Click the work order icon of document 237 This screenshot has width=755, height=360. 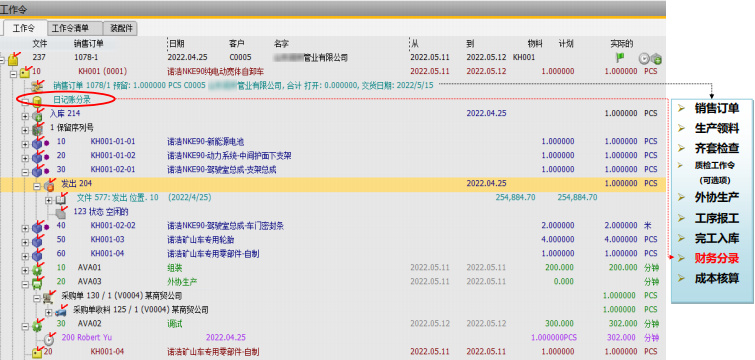point(13,59)
